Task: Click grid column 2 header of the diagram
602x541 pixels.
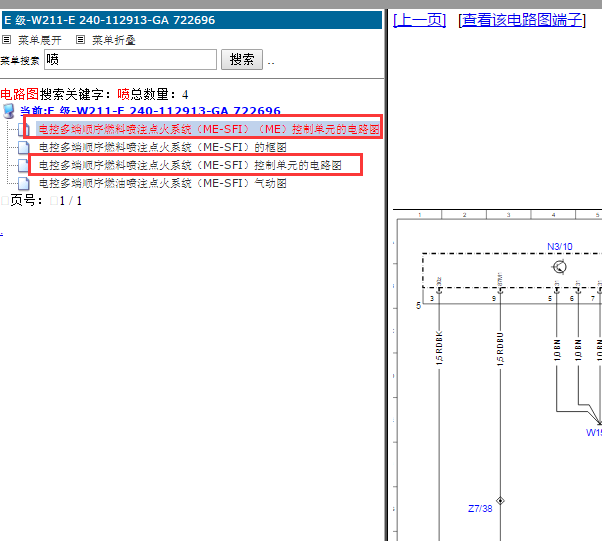Action: click(464, 215)
